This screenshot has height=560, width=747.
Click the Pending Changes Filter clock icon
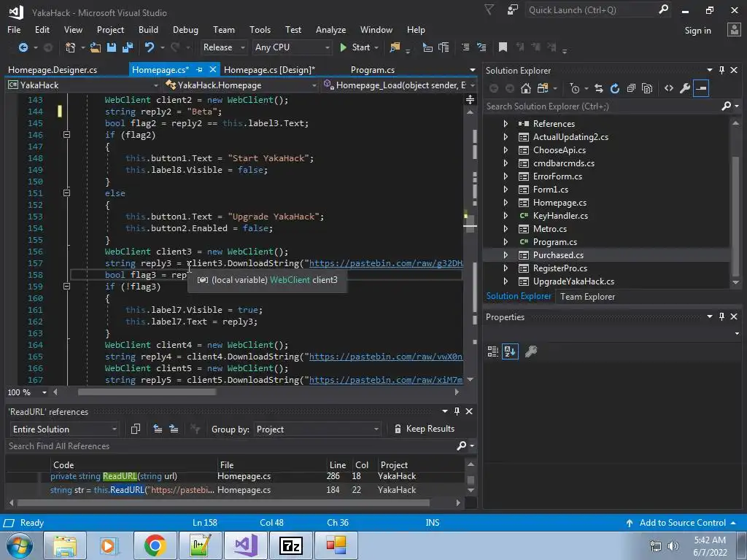click(x=575, y=88)
